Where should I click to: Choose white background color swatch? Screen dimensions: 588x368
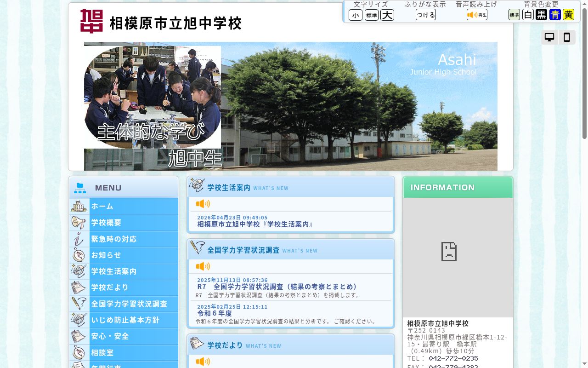point(528,15)
